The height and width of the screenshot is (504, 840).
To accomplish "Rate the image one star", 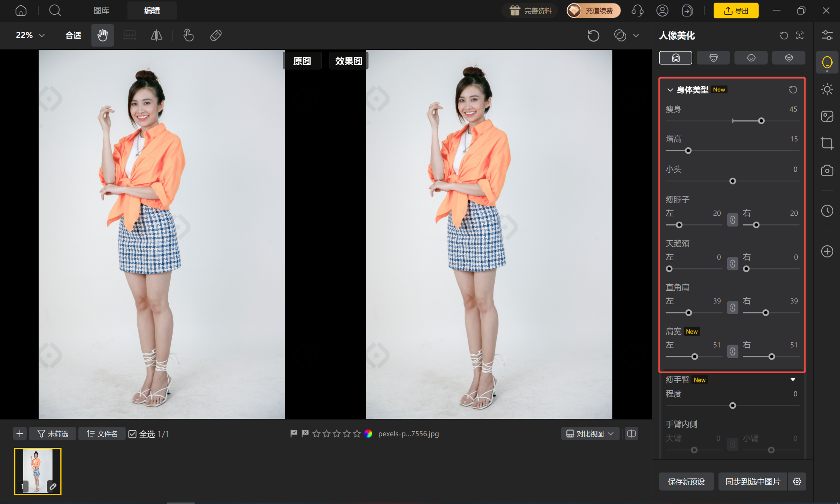I will point(316,434).
